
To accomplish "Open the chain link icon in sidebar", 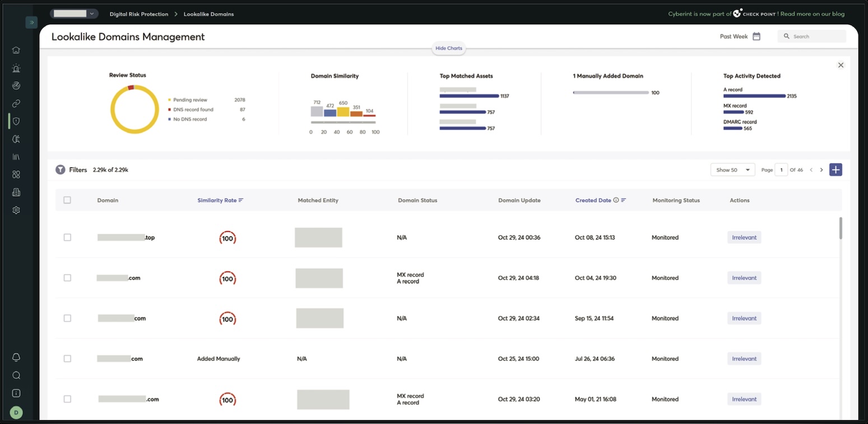I will (x=16, y=104).
